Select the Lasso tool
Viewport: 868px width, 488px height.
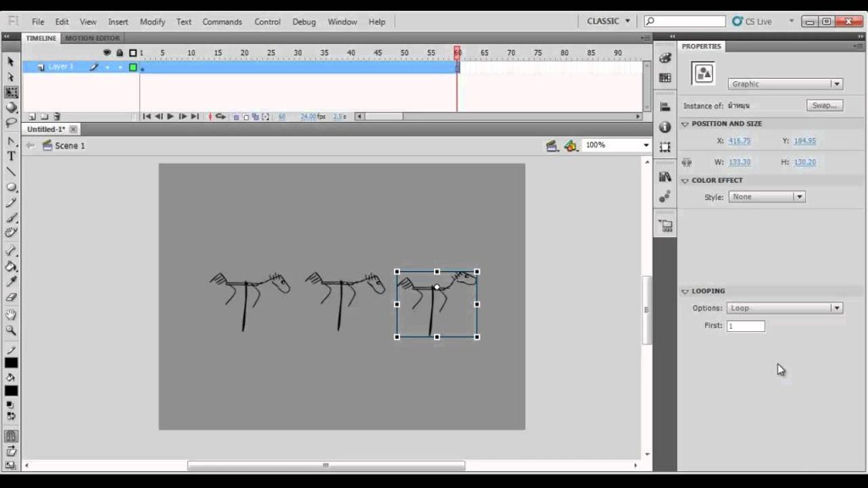pos(11,122)
